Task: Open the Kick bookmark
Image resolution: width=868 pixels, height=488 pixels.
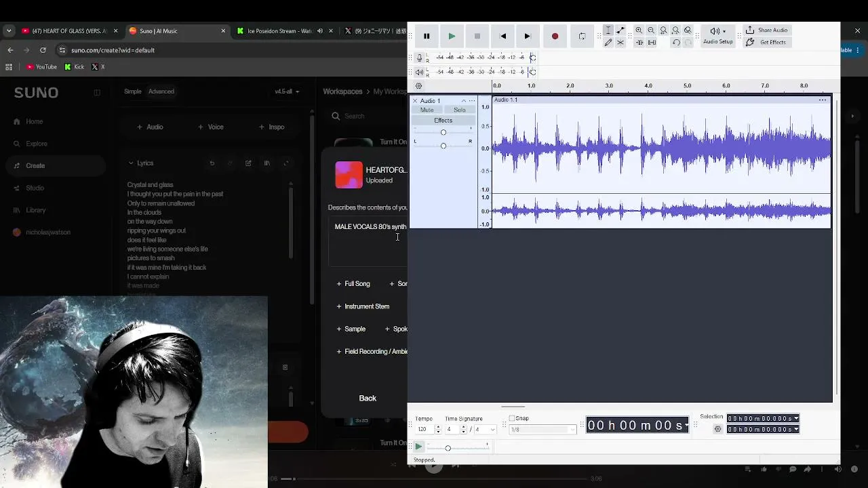Action: [74, 66]
